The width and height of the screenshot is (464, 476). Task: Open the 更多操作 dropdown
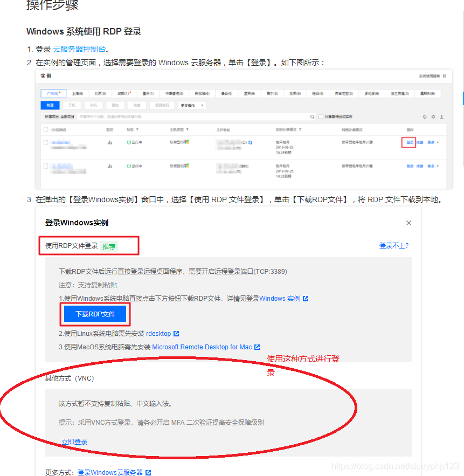click(x=192, y=105)
